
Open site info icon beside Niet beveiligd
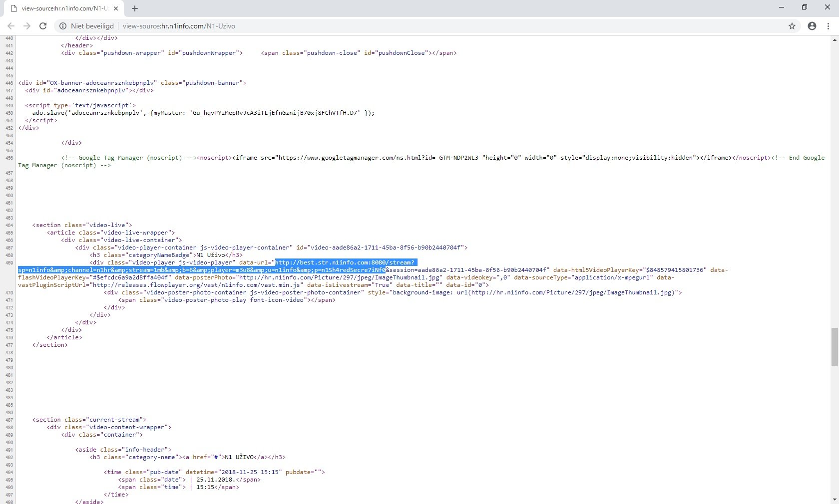pyautogui.click(x=63, y=26)
